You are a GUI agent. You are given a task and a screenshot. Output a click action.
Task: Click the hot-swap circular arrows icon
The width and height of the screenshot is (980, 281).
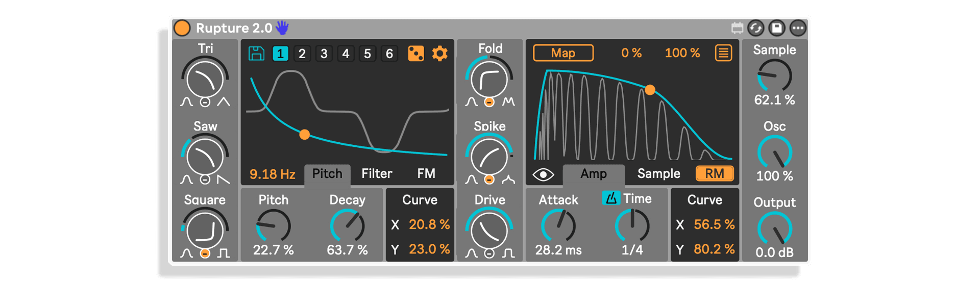[756, 28]
